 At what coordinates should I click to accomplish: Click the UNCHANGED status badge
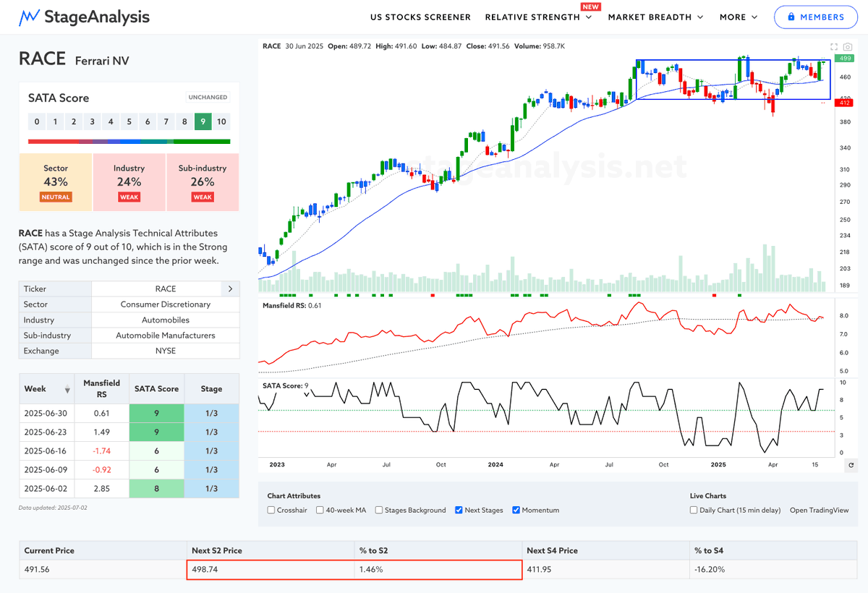[x=208, y=97]
